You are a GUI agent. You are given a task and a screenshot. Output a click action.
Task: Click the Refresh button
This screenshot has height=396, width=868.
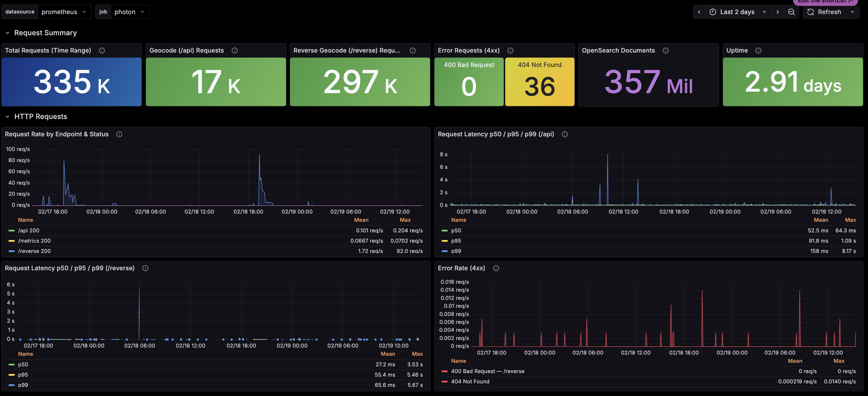825,12
